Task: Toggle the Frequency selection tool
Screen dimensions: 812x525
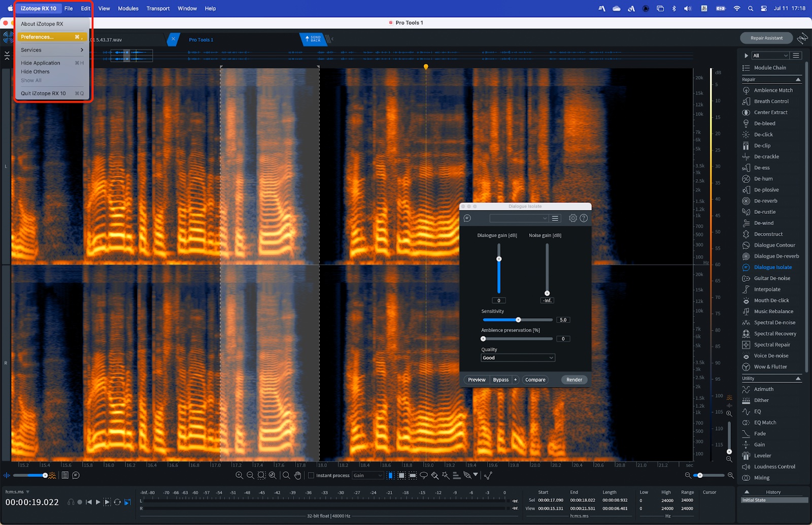Action: tap(413, 476)
